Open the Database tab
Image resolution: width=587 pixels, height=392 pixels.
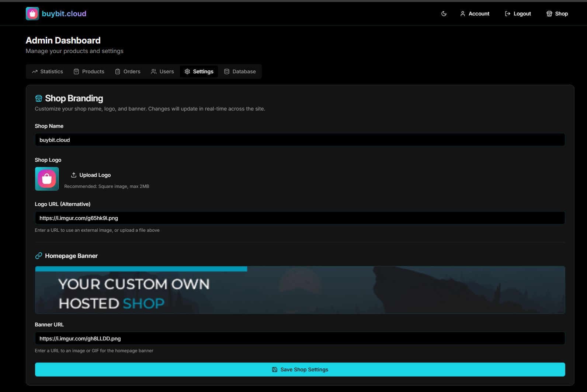pyautogui.click(x=240, y=71)
